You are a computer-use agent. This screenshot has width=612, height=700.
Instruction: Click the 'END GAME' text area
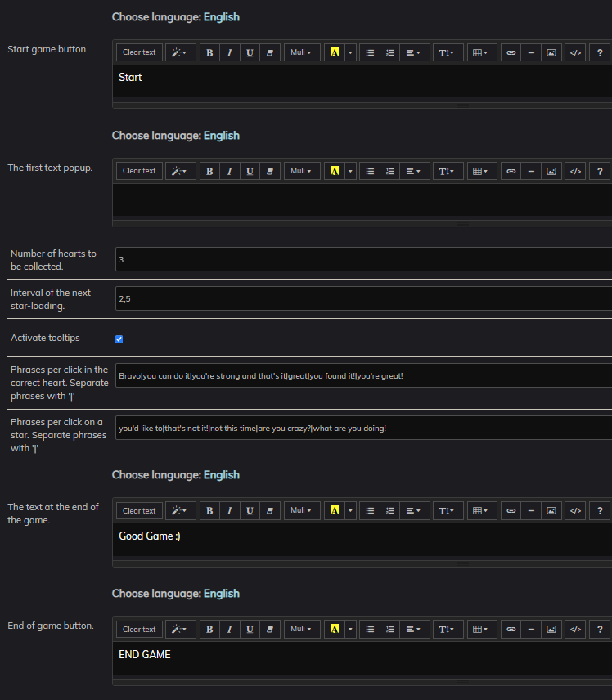362,658
